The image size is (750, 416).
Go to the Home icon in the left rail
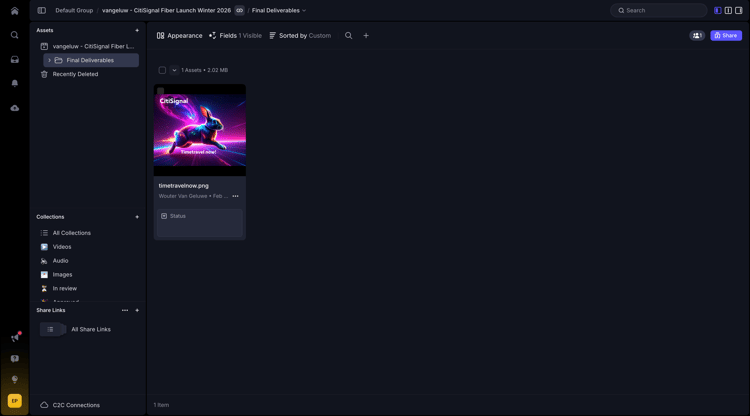pyautogui.click(x=14, y=11)
